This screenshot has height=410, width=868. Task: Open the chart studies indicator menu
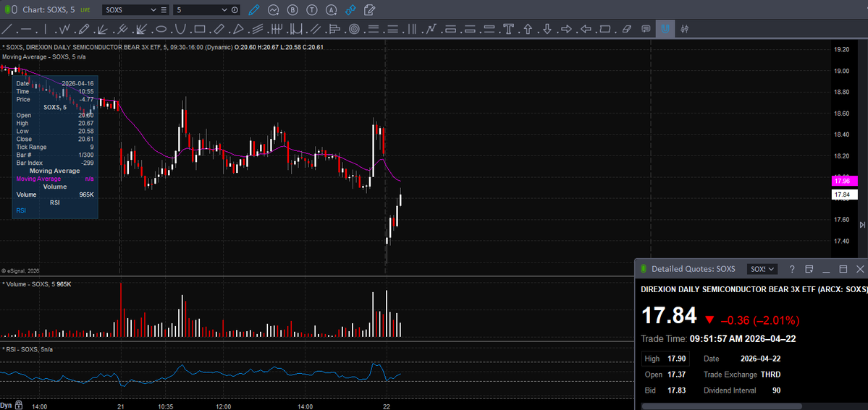click(x=274, y=10)
